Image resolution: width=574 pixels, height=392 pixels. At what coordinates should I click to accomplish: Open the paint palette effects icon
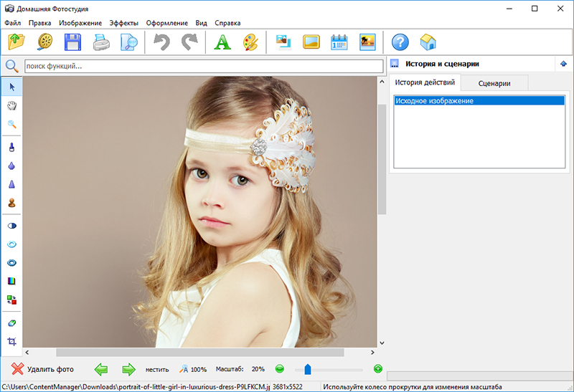click(x=250, y=42)
